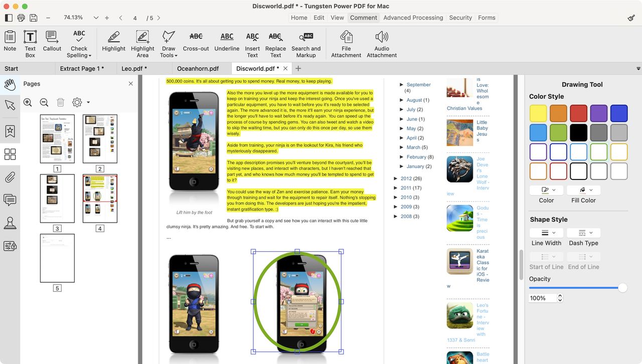This screenshot has height=364, width=642.
Task: Switch to the Home tab
Action: click(x=299, y=18)
